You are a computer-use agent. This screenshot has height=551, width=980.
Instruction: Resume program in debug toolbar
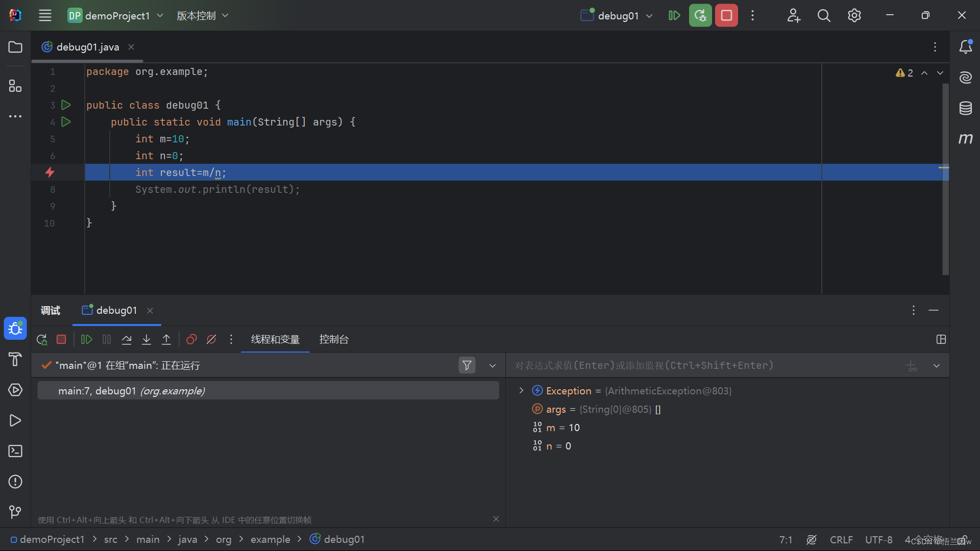pyautogui.click(x=87, y=339)
